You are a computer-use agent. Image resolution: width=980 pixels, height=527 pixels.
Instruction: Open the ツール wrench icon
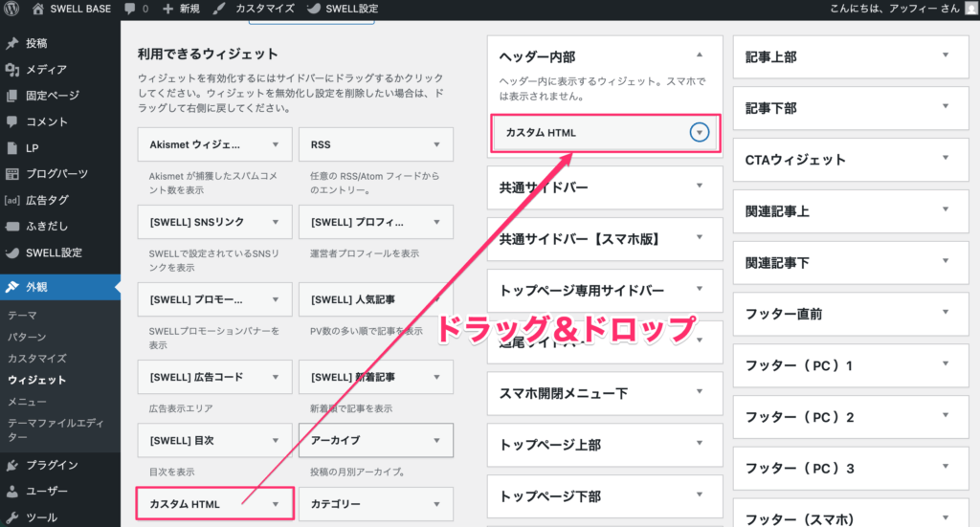[x=12, y=517]
